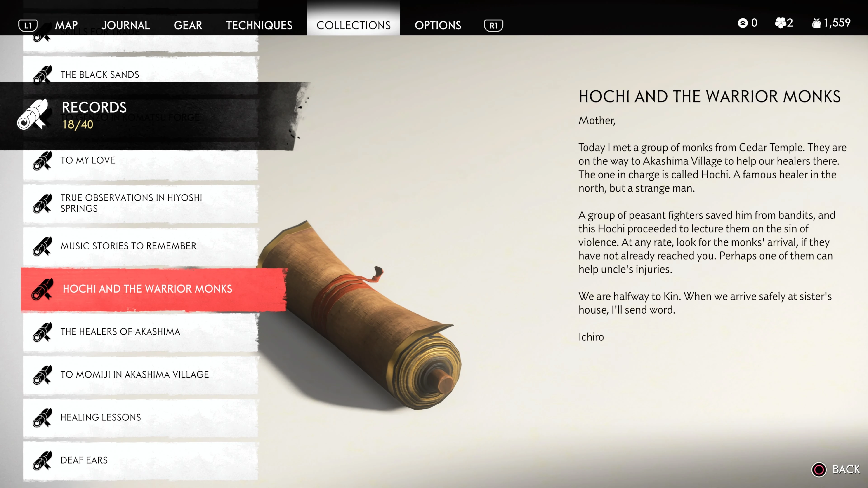Click the R1 shoulder button icon

493,25
